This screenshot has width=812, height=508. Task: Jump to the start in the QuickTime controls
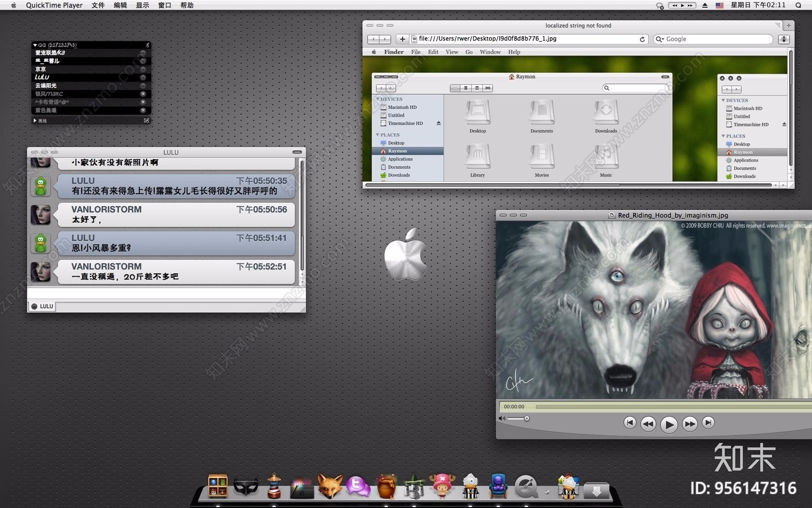630,423
